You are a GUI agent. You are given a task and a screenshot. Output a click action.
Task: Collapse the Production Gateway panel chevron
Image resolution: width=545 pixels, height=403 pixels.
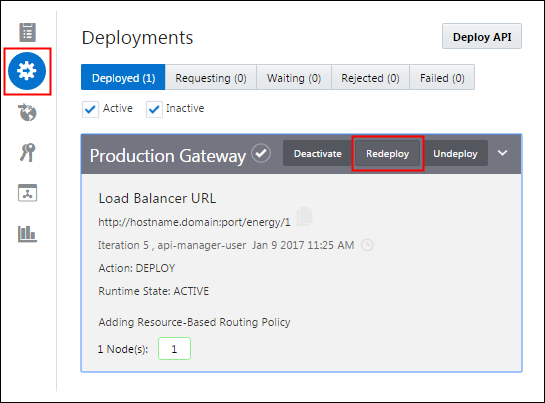(x=503, y=153)
